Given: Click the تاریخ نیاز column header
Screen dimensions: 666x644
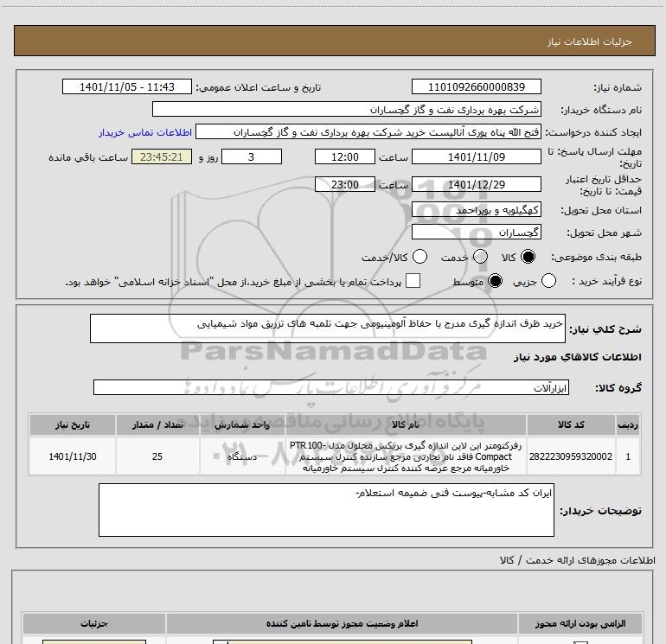Looking at the screenshot, I should [x=72, y=425].
